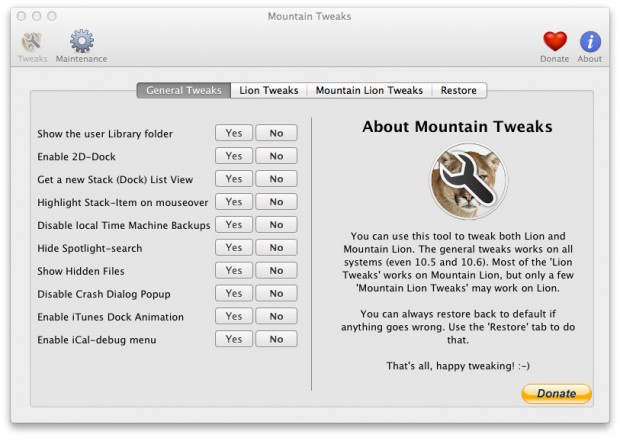Screen dimensions: 620x438
Task: Click the 'Enable 2D-Dock' label
Action: pyautogui.click(x=76, y=157)
